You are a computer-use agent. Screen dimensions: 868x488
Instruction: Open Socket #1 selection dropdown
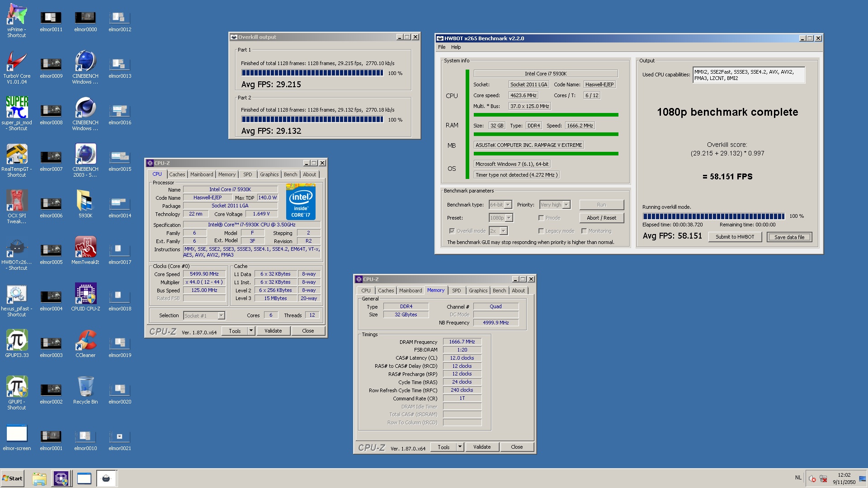click(x=204, y=316)
